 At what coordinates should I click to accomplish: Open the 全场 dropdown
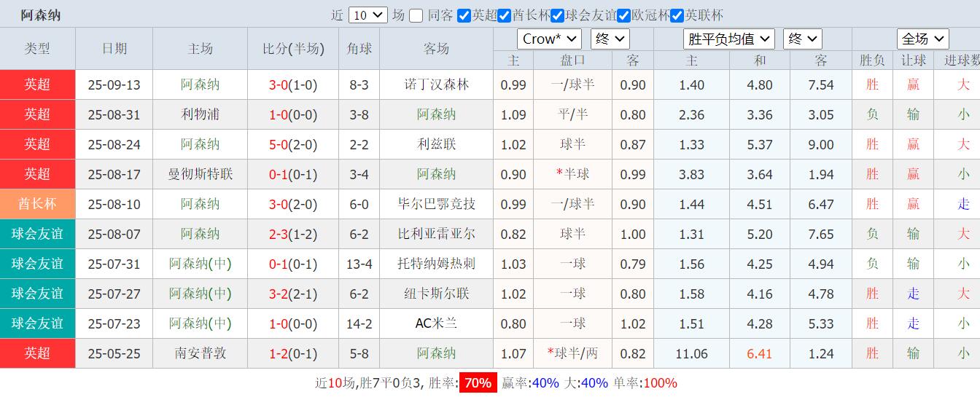922,39
